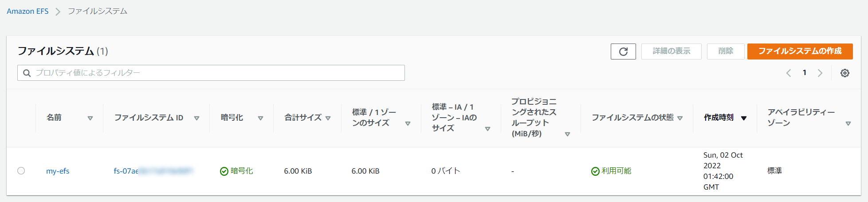This screenshot has width=868, height=202.
Task: Click the 削除 button
Action: [726, 51]
